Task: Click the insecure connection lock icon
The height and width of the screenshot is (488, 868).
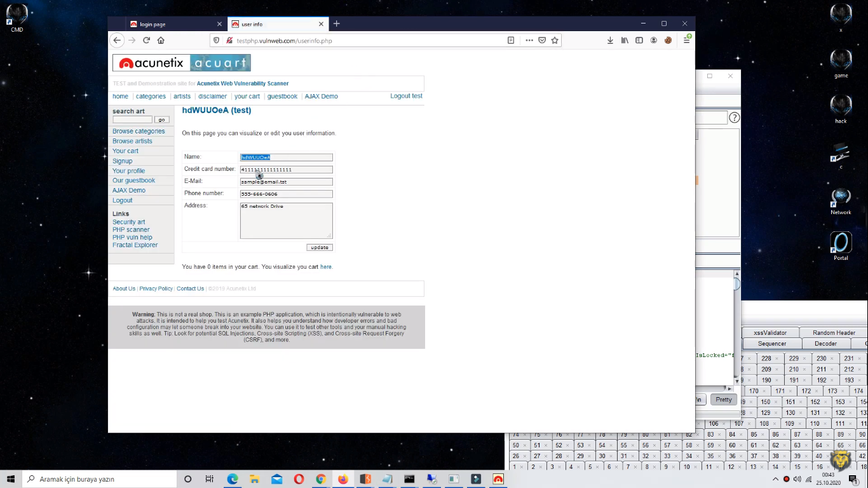Action: click(x=229, y=40)
